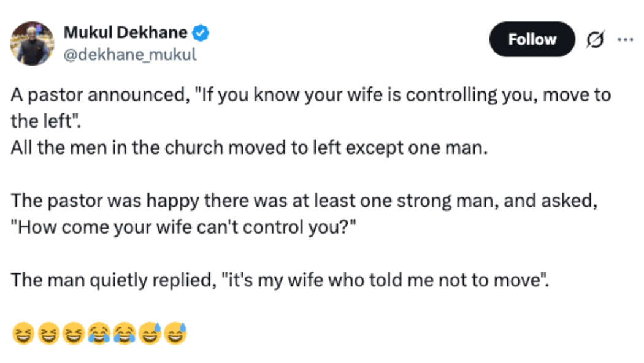644x363 pixels.
Task: Click the second tears of joy emoji
Action: click(x=124, y=334)
